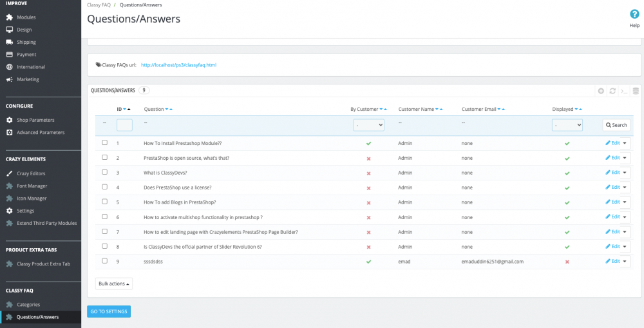The height and width of the screenshot is (328, 644).
Task: Sort Question column descending arrow
Action: coord(167,110)
